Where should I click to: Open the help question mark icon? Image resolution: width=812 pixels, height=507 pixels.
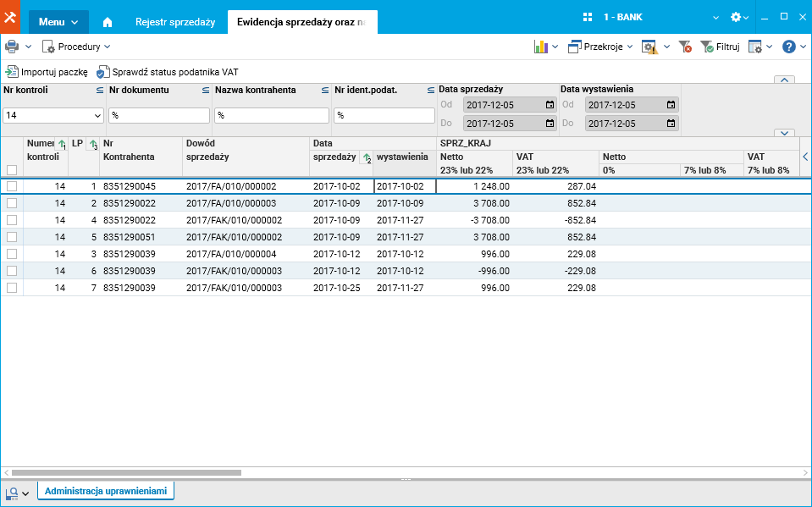[788, 47]
